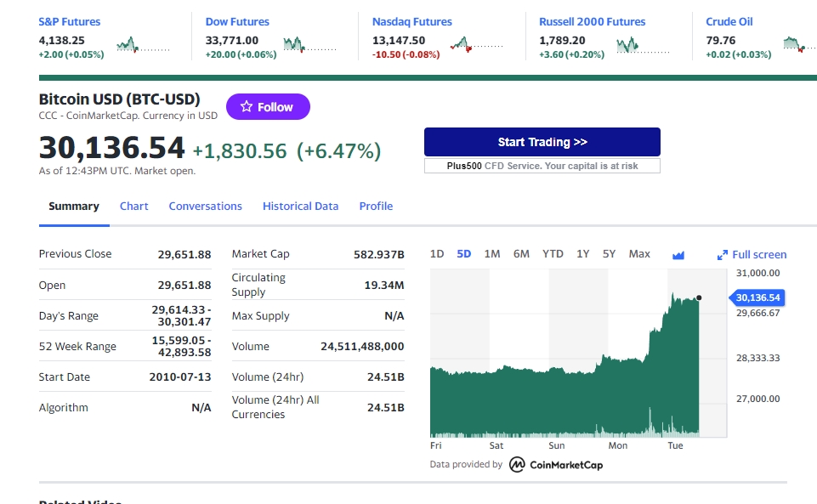Open the Conversations tab

click(x=205, y=207)
